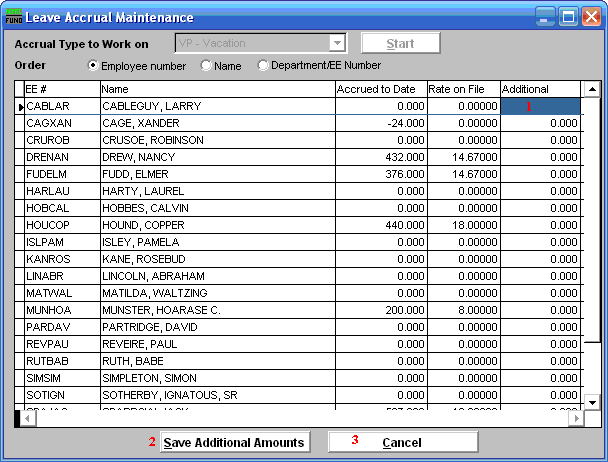Open the Accrual Type dropdown arrow
This screenshot has width=608, height=462.
(x=337, y=43)
